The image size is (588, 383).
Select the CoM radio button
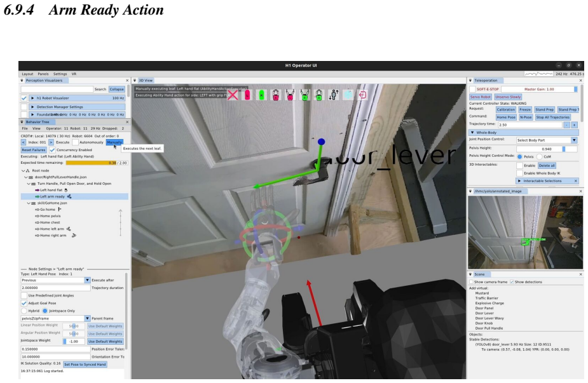[539, 157]
